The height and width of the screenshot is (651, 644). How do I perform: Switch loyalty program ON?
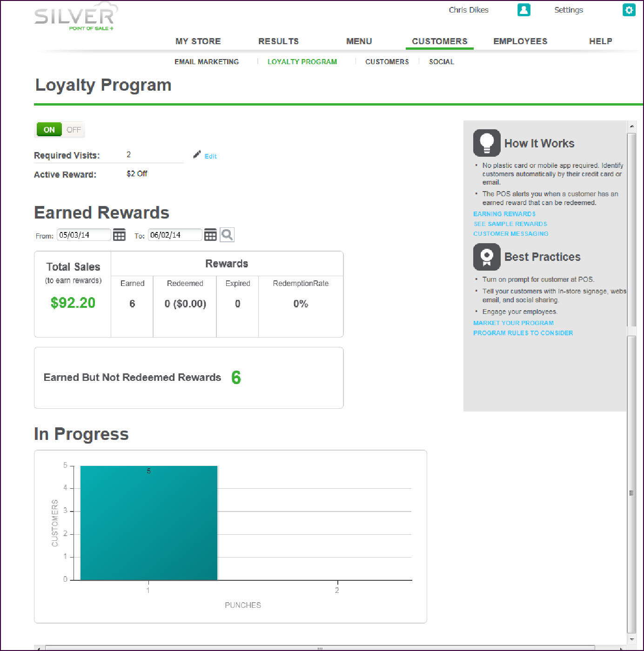[x=49, y=130]
